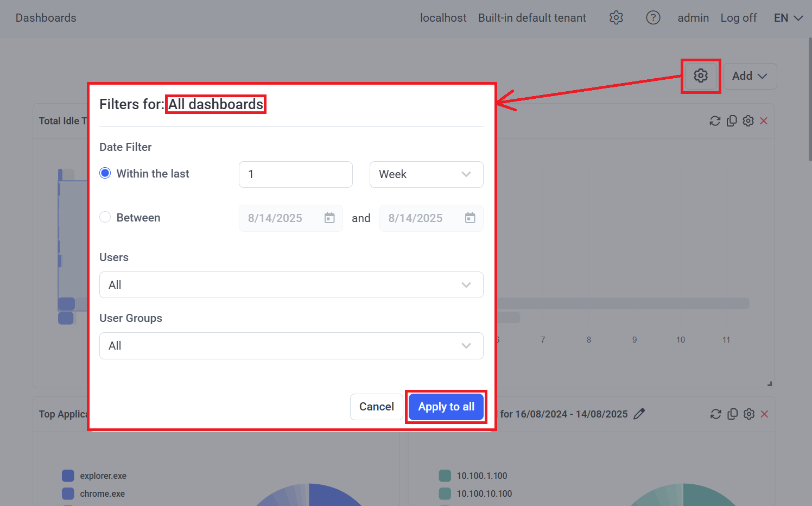Select the Between date range option
This screenshot has height=506, width=812.
105,218
